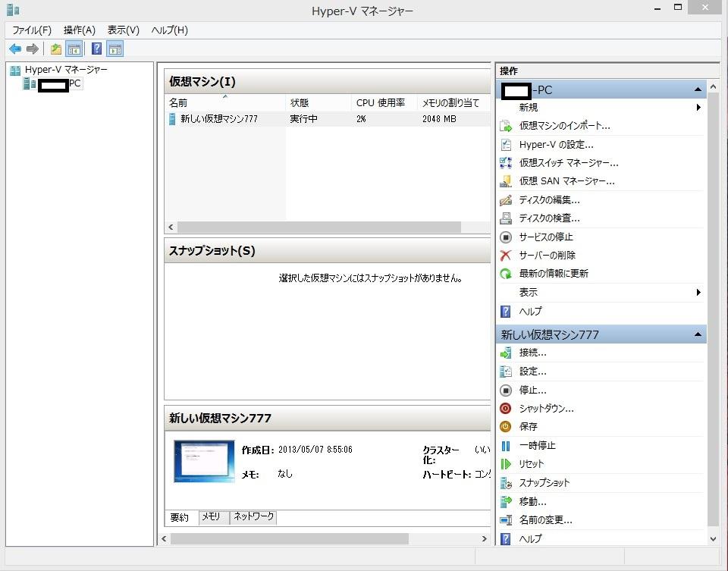
Task: Sort by メモリの割り当て column header
Action: point(453,102)
